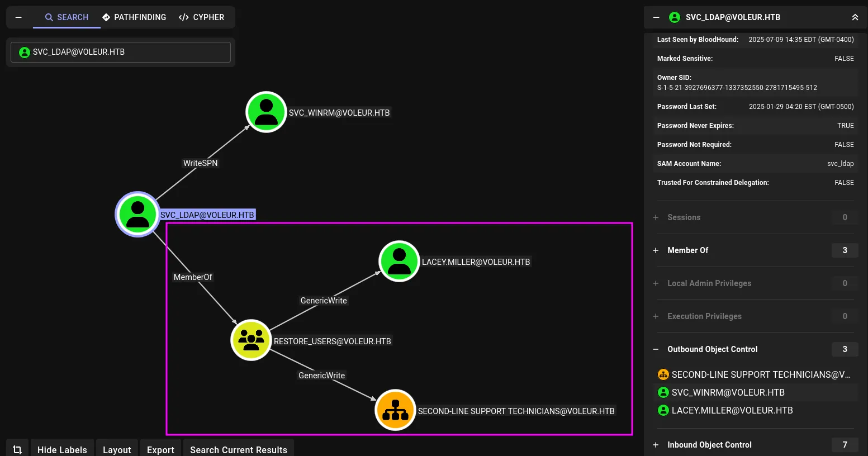
Task: Click the Second-Line Support Technicians OU node
Action: (x=395, y=410)
